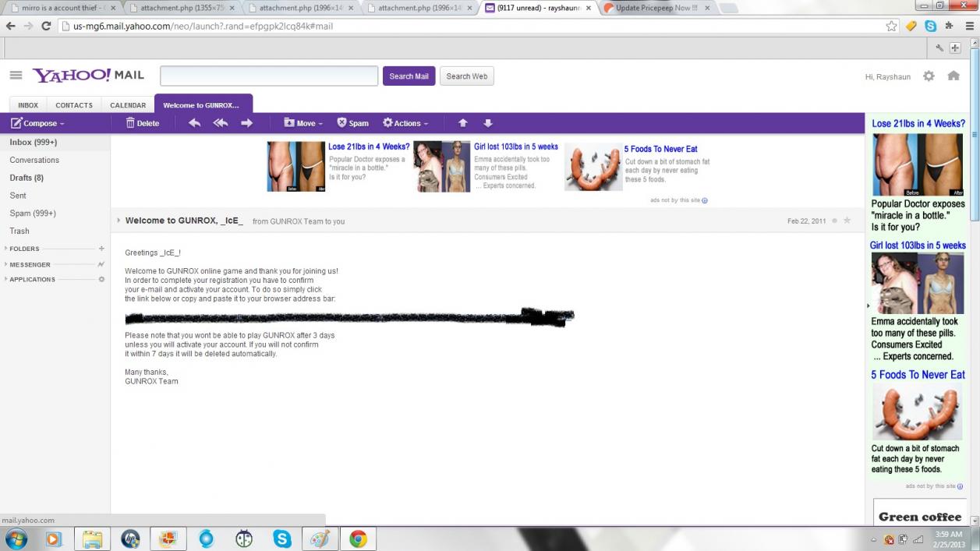Click the Search Web button
This screenshot has width=980, height=551.
466,76
